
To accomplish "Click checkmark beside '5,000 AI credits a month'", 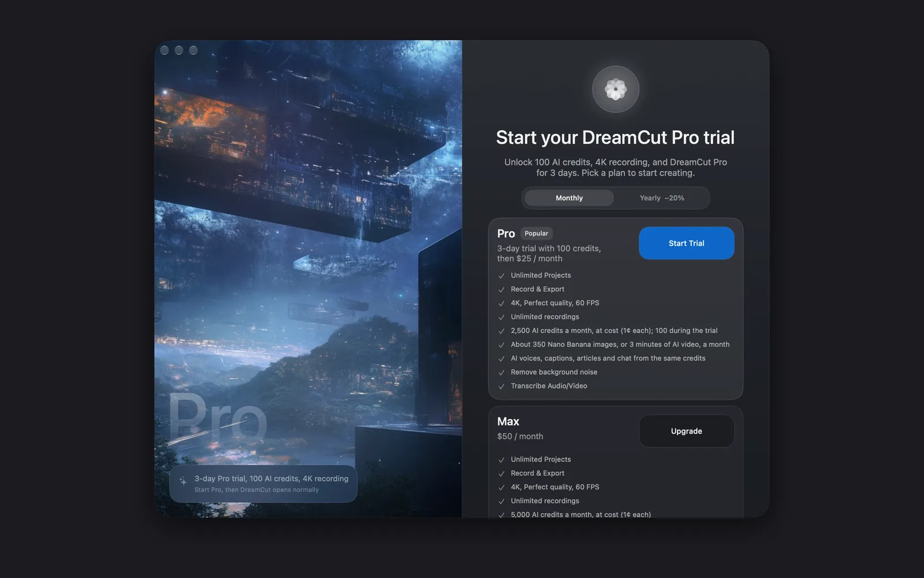I will [x=501, y=515].
